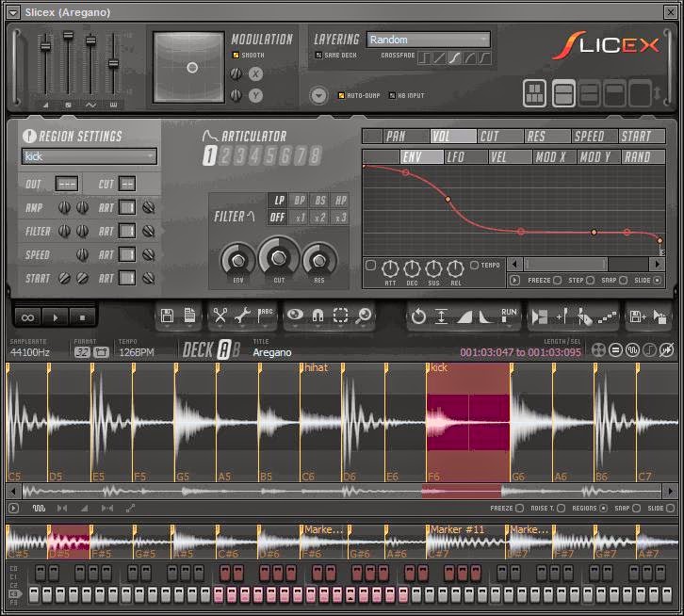
Task: Open the FILTER row ART selector box
Action: pos(127,231)
